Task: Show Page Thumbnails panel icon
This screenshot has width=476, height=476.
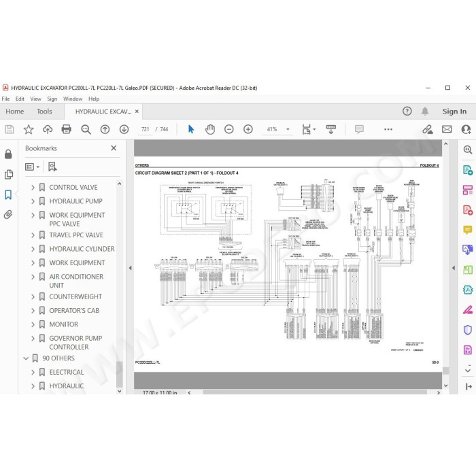Action: coord(8,174)
